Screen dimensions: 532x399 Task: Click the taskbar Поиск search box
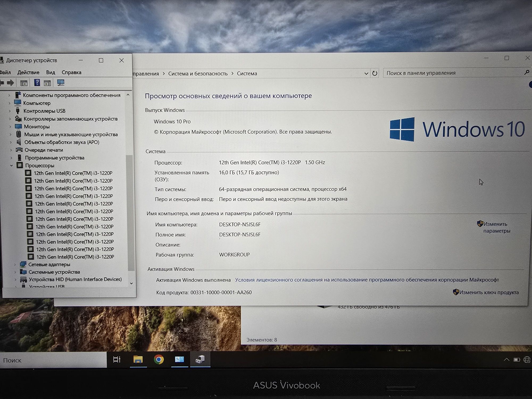coord(53,360)
